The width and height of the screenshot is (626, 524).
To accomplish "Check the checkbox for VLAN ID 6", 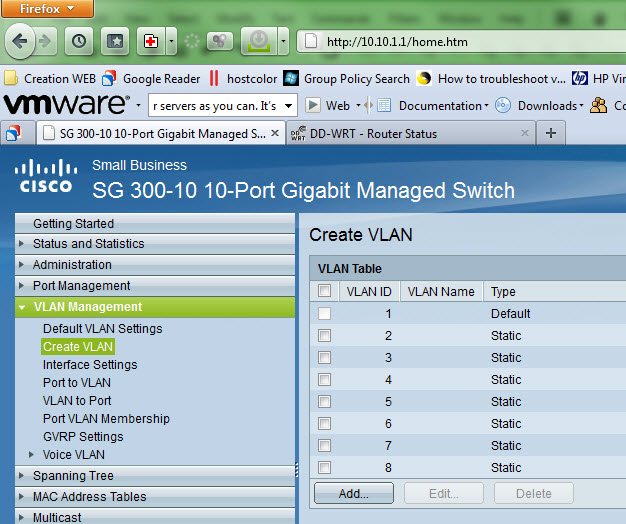I will pyautogui.click(x=325, y=423).
